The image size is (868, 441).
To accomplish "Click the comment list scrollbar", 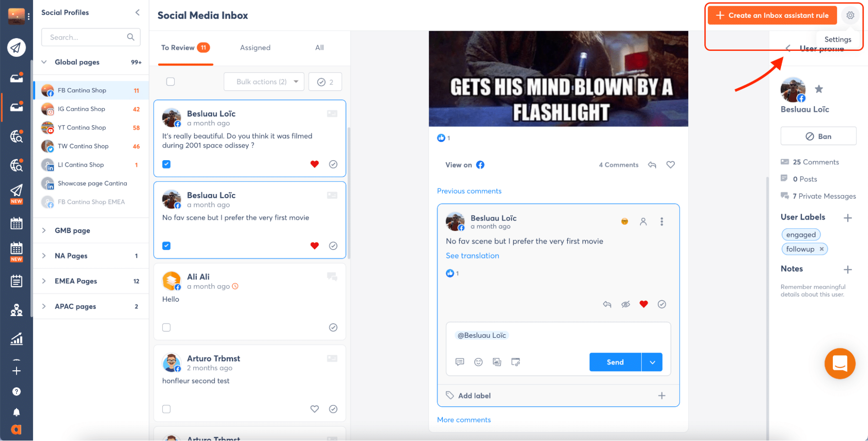I will tap(349, 193).
